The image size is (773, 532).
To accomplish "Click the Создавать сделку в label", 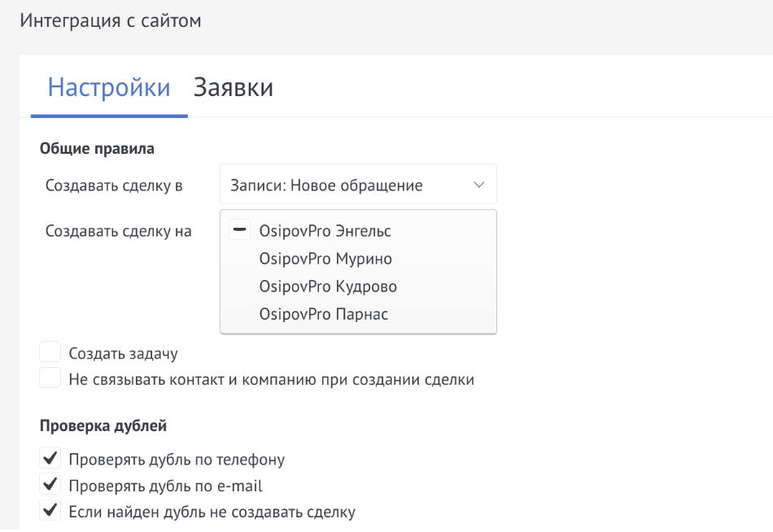I will [x=114, y=185].
